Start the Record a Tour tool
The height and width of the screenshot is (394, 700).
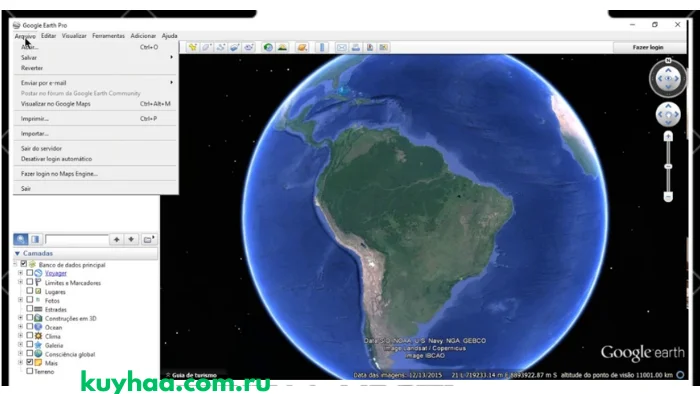[249, 47]
